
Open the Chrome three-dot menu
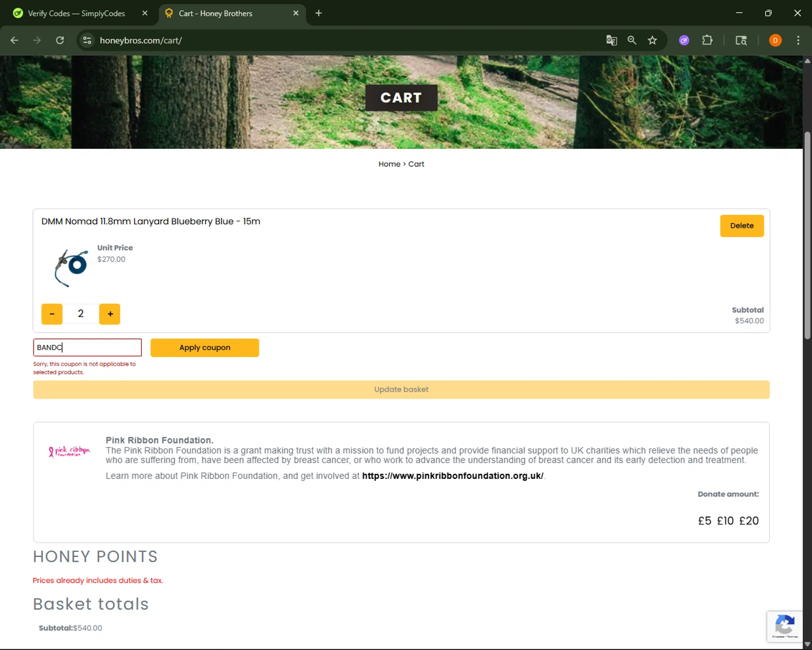(798, 40)
